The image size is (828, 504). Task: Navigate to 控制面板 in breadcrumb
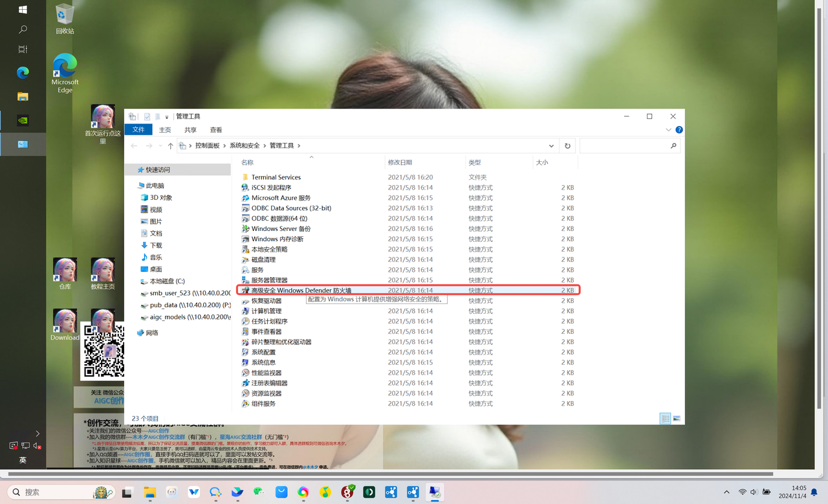click(x=207, y=146)
